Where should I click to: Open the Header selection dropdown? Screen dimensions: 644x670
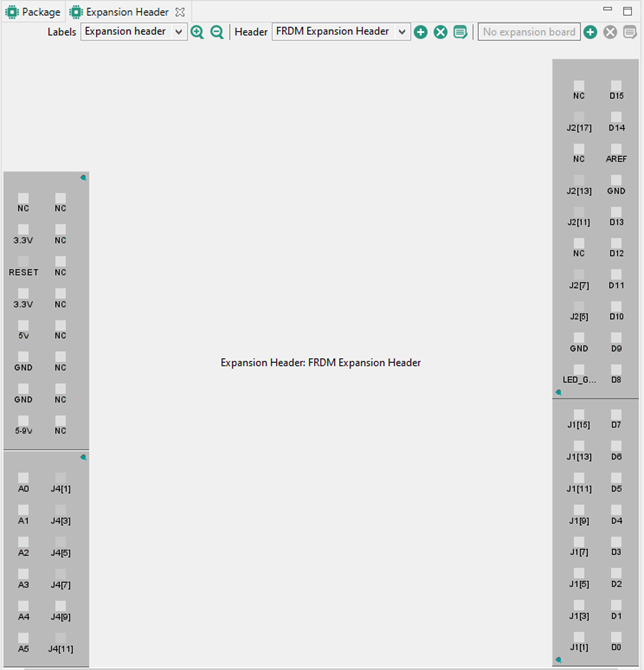(341, 32)
